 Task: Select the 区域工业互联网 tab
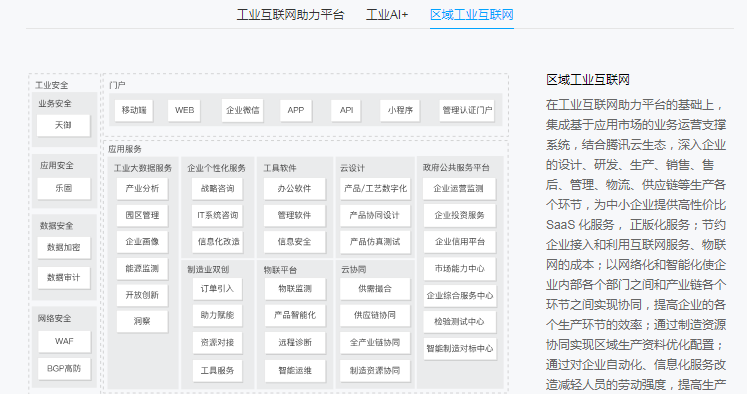[472, 15]
